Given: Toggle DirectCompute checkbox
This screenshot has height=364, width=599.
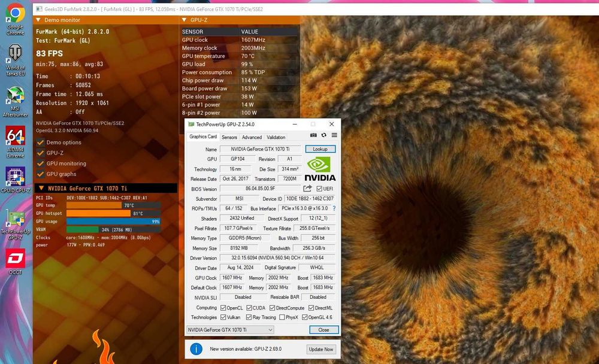Looking at the screenshot, I should (x=273, y=308).
